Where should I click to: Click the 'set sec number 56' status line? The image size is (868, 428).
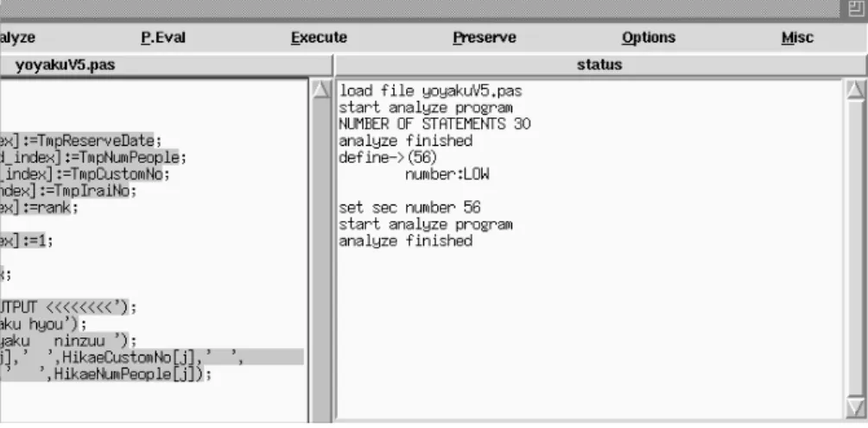click(x=409, y=208)
